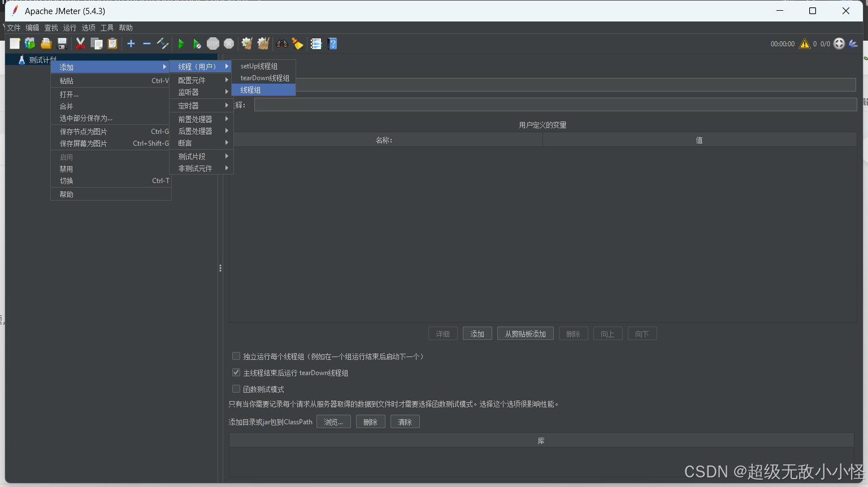Open Help with question mark icon
The width and height of the screenshot is (868, 487).
pos(332,44)
